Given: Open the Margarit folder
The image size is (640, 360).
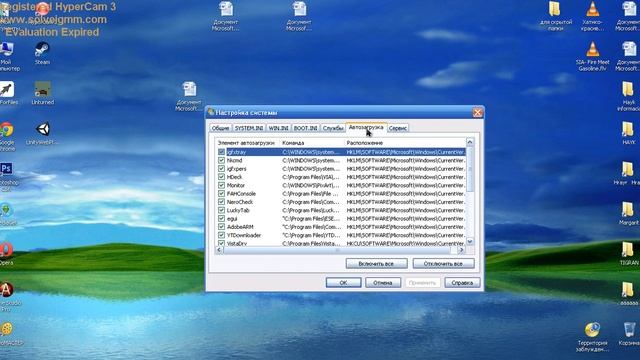Looking at the screenshot, I should click(628, 213).
